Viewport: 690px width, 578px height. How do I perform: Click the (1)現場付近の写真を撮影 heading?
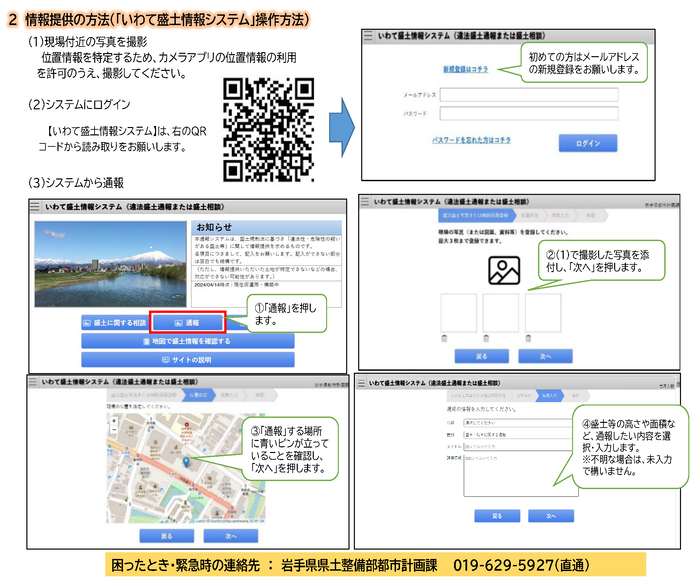[x=88, y=42]
